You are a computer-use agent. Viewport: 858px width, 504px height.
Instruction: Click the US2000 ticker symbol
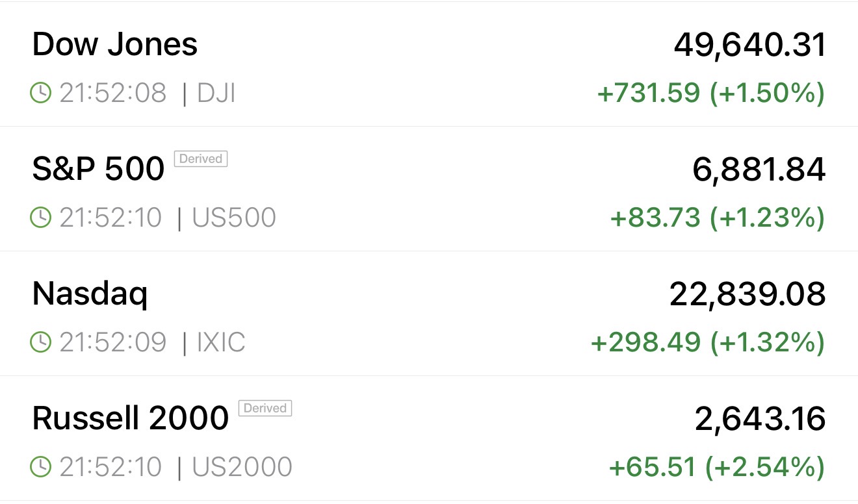(242, 466)
